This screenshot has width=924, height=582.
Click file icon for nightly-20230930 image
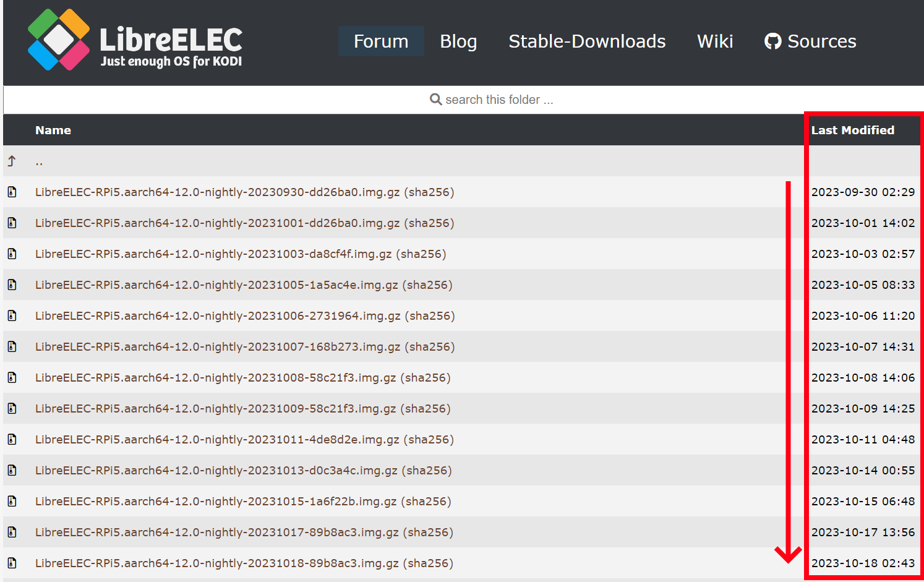click(12, 192)
